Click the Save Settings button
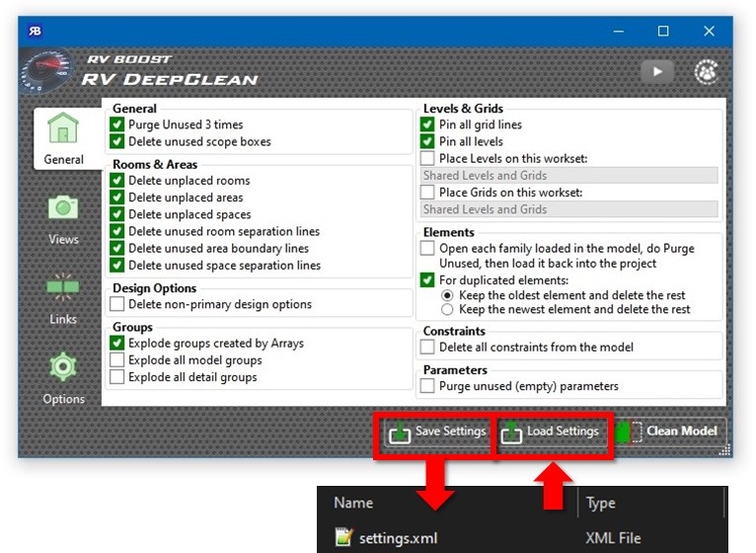This screenshot has height=553, width=756. (437, 432)
